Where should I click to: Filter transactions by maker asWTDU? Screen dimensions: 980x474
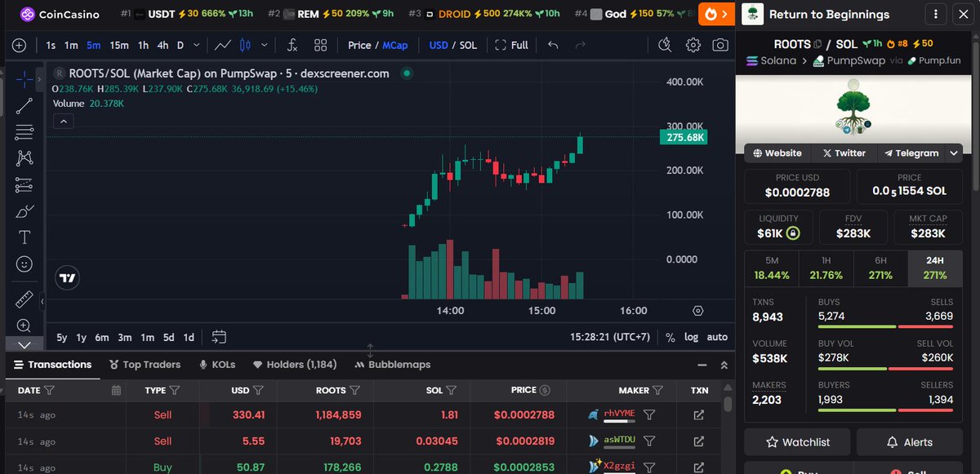(649, 441)
